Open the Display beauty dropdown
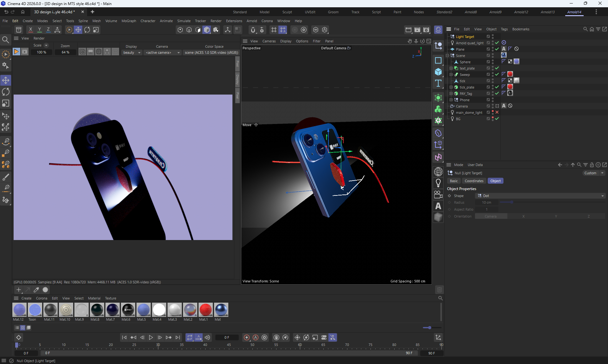Viewport: 608px width, 364px height. coord(132,52)
